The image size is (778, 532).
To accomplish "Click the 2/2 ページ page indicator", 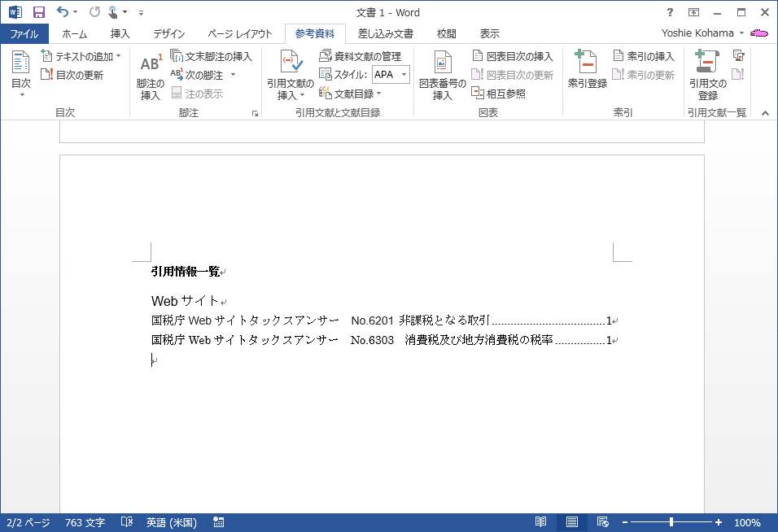I will [28, 522].
